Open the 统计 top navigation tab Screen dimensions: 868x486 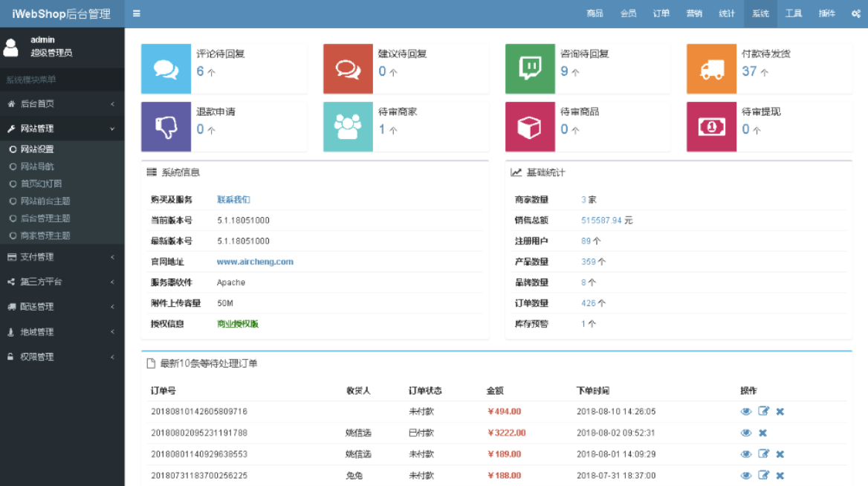727,14
